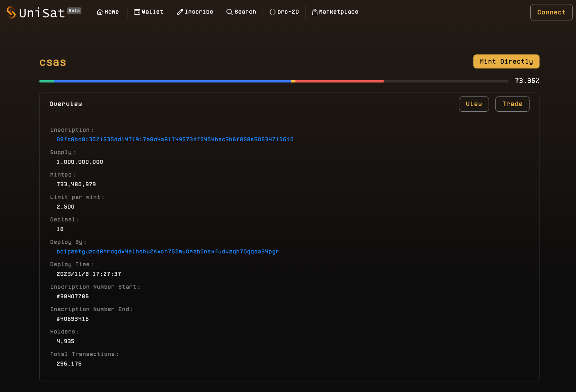The height and width of the screenshot is (392, 576).
Task: Select the Inscribe pencil icon
Action: 180,12
